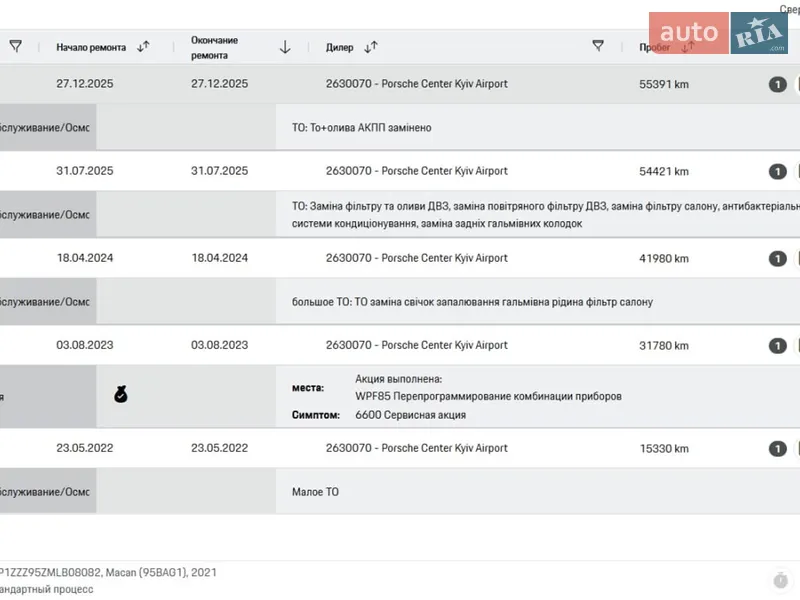Click Macan (95BAG1), 2021 vehicle info text
This screenshot has height=600, width=800.
161,572
